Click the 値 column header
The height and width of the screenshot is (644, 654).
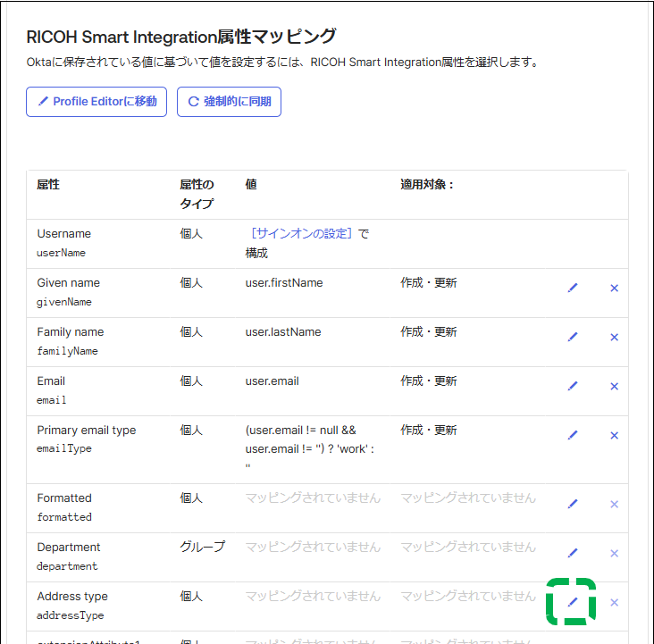[251, 184]
